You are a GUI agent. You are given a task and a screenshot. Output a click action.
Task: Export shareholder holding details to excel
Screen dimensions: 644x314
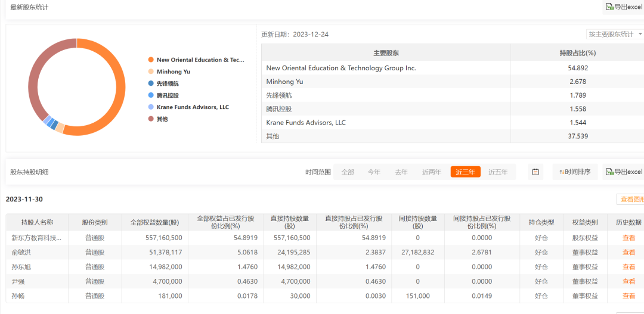[624, 172]
